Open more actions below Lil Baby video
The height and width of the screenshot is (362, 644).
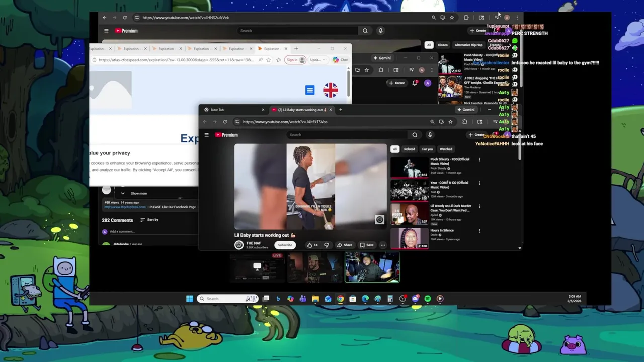tap(383, 245)
